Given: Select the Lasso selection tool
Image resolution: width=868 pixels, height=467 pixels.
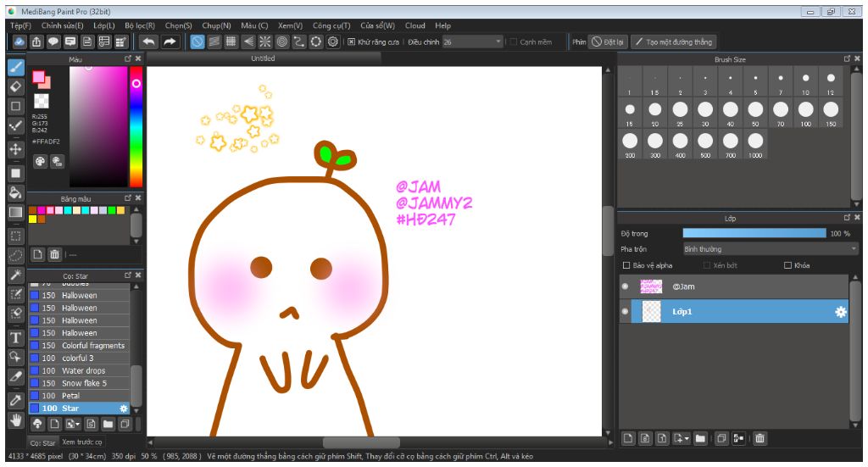Looking at the screenshot, I should point(15,256).
